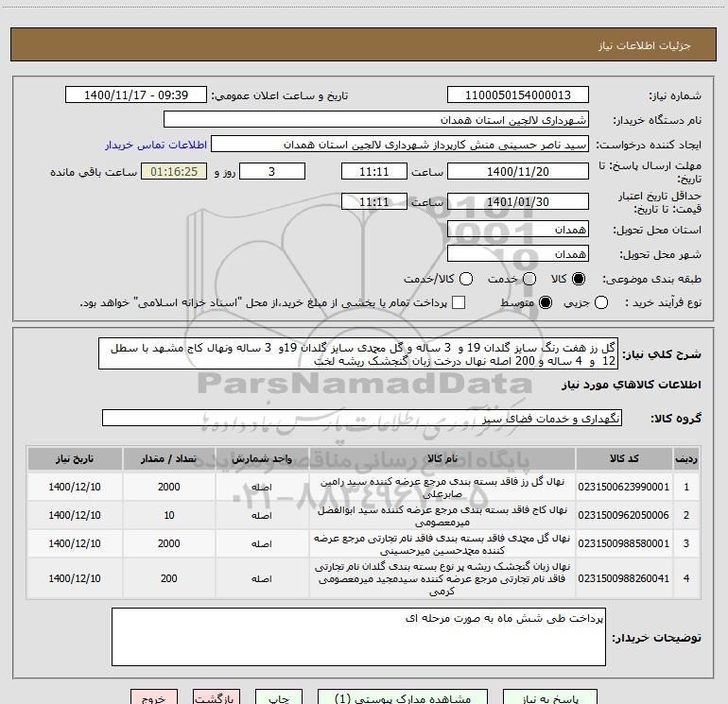Screen dimensions: 728x704
Task: Click the چاپ print button
Action: coord(279,697)
